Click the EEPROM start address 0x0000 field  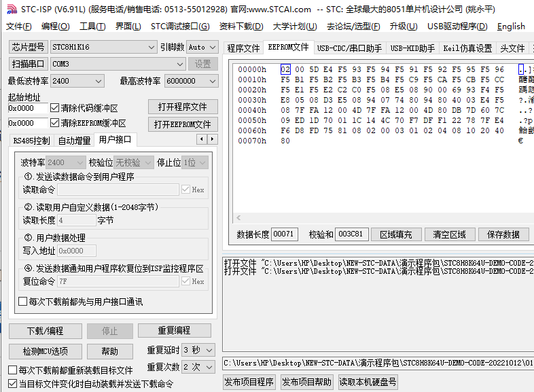click(27, 122)
